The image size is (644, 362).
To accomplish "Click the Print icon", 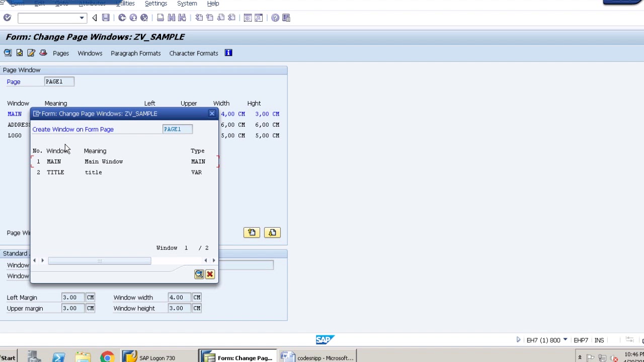I will coord(160,18).
